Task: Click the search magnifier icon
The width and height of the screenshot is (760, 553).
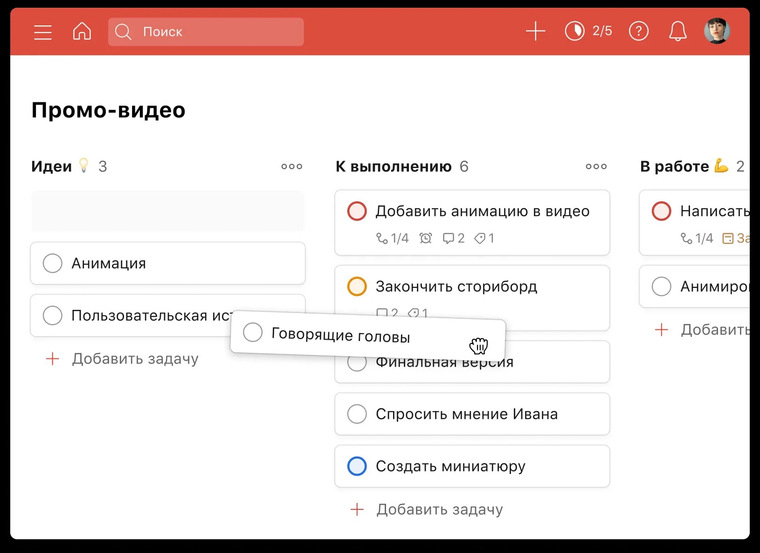Action: click(x=123, y=32)
